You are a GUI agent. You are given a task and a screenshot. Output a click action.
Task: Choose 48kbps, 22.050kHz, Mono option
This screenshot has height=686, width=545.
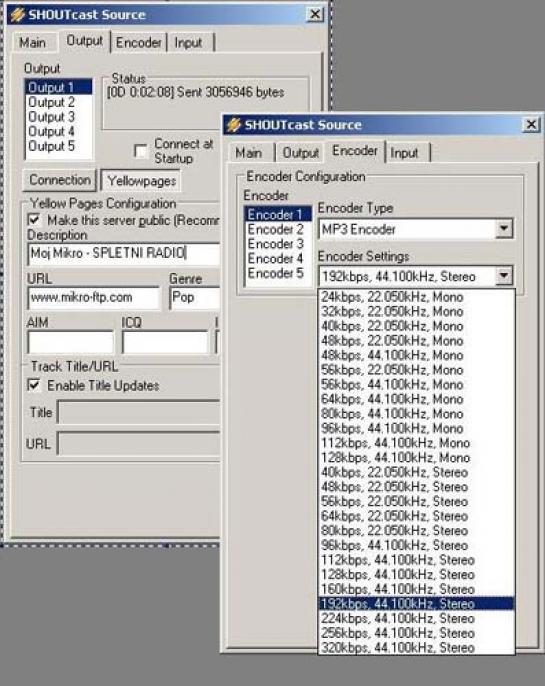pos(416,340)
